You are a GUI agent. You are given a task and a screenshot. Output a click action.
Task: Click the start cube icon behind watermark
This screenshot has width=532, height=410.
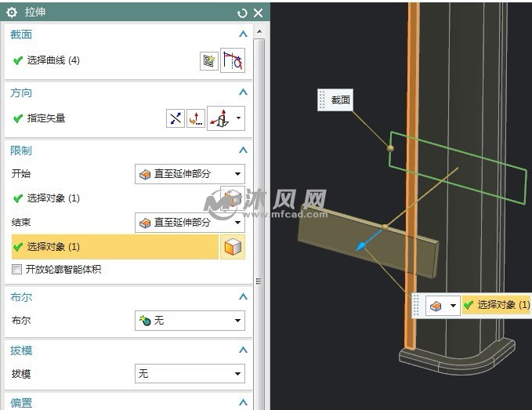[233, 198]
